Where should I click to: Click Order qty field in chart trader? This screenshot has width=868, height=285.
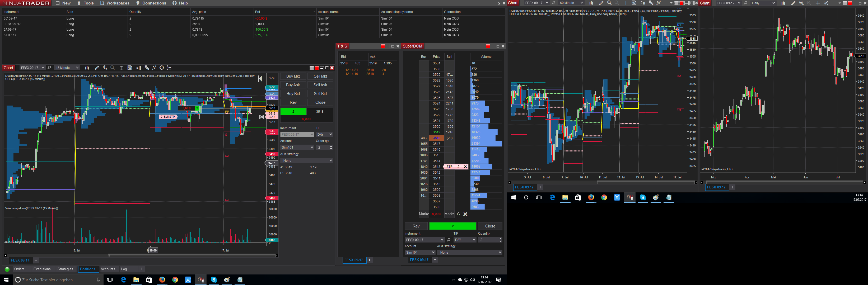[324, 147]
